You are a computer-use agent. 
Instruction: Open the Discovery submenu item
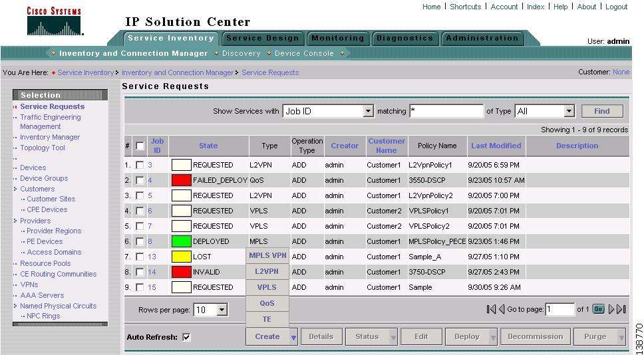tap(241, 53)
